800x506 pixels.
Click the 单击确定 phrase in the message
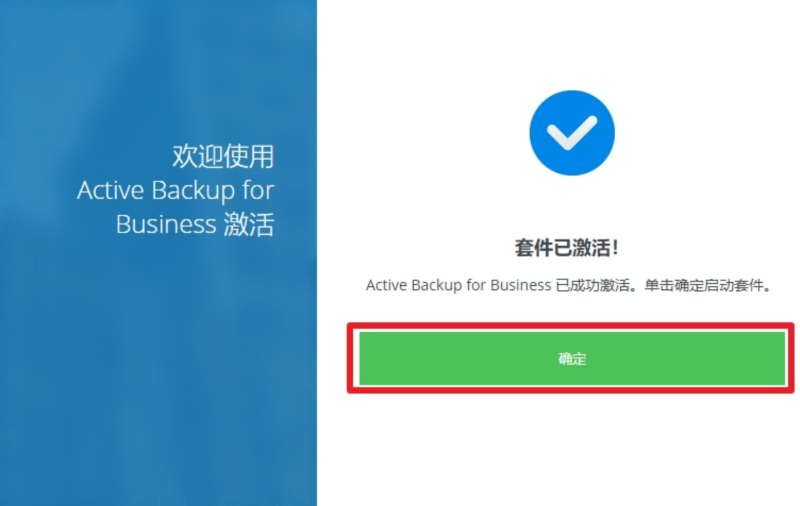point(673,285)
